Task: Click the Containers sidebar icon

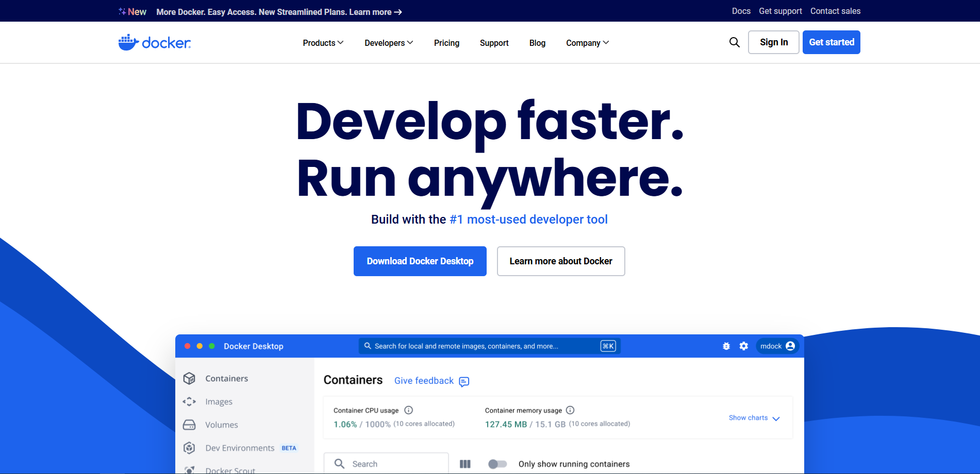Action: pos(189,378)
